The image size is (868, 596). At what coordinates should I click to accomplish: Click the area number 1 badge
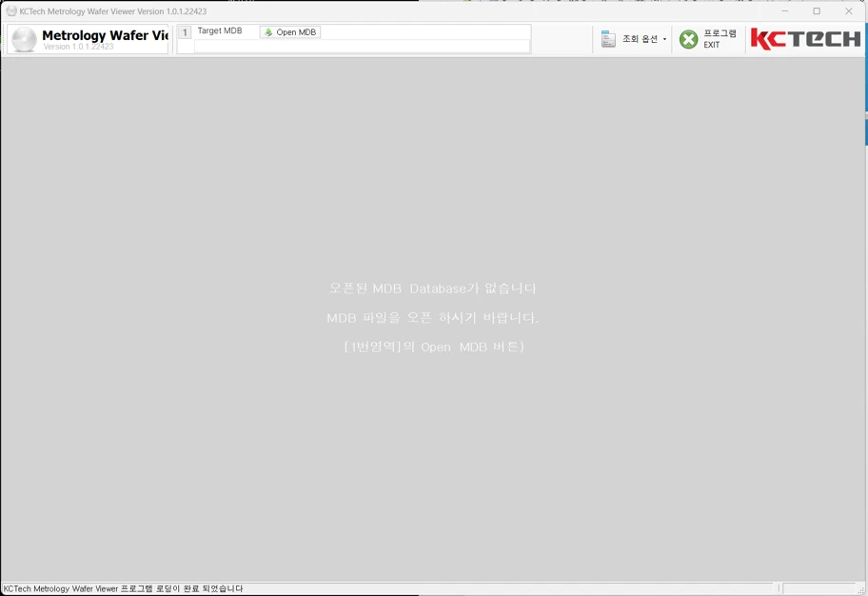coord(185,32)
